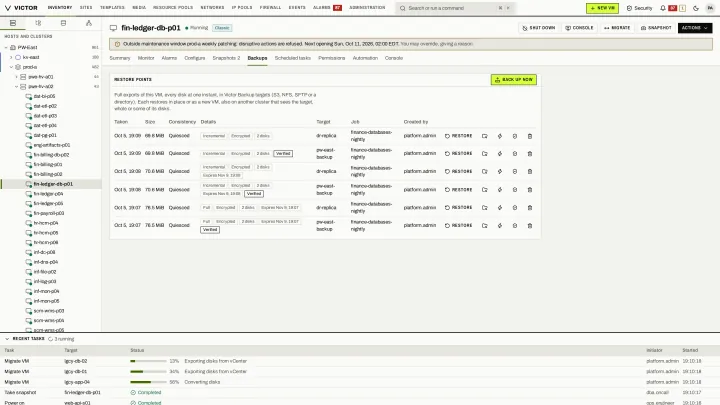Open the Actions dropdown
This screenshot has width=720, height=405.
click(695, 28)
